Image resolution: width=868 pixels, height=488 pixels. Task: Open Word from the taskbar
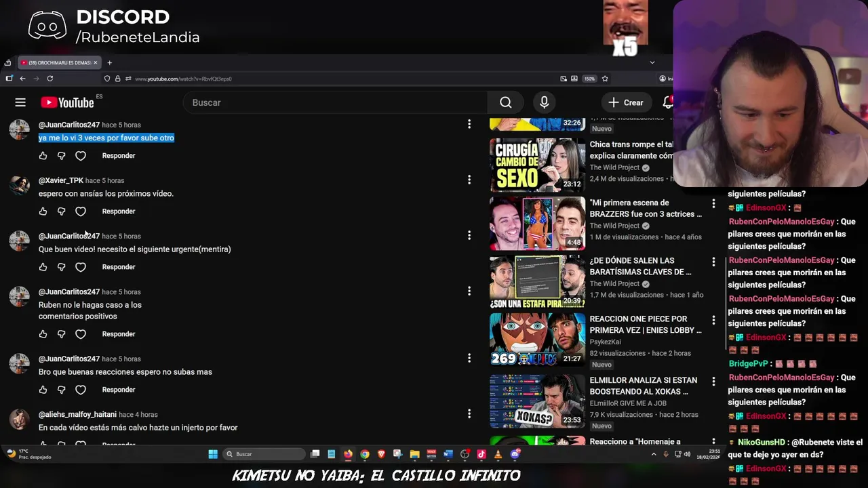(x=448, y=454)
